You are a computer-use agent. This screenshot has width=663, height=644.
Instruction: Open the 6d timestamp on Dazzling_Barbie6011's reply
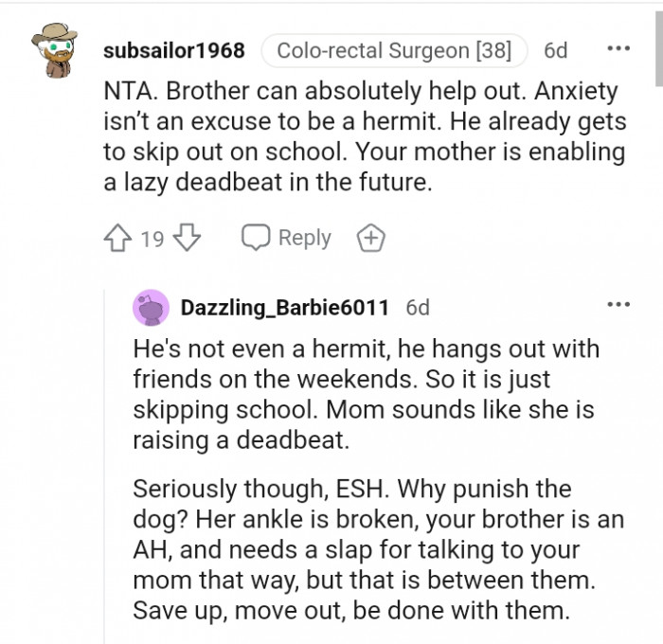click(418, 308)
